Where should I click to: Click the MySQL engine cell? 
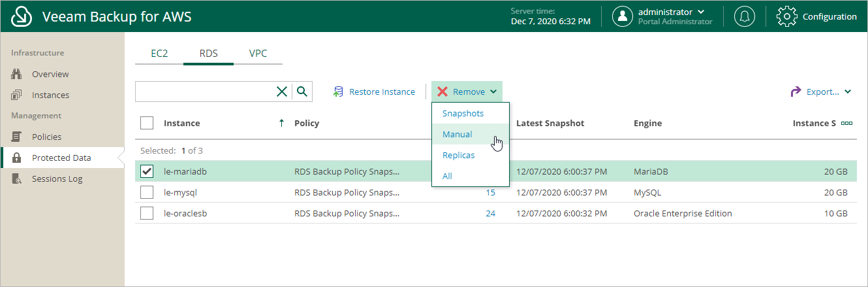[648, 193]
